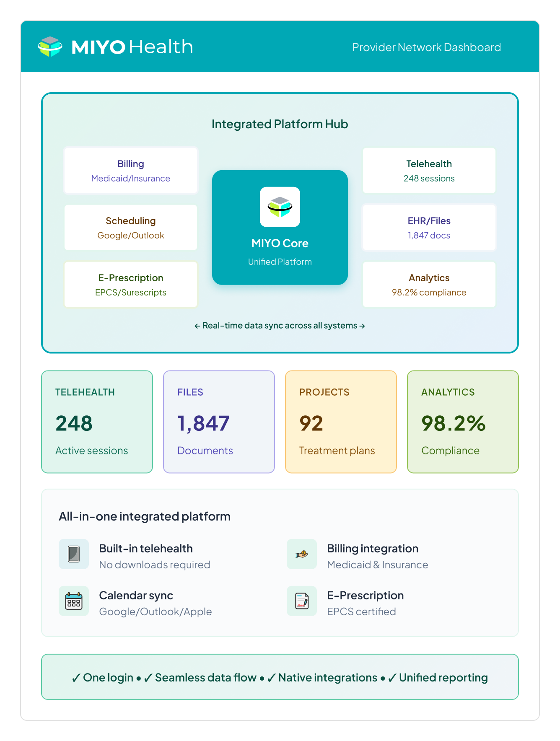
Task: Click the MIYO Core cube icon
Action: point(280,207)
